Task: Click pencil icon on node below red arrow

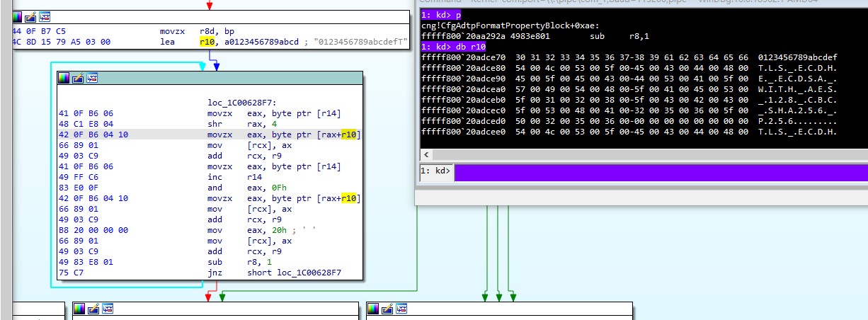Action: point(93,309)
